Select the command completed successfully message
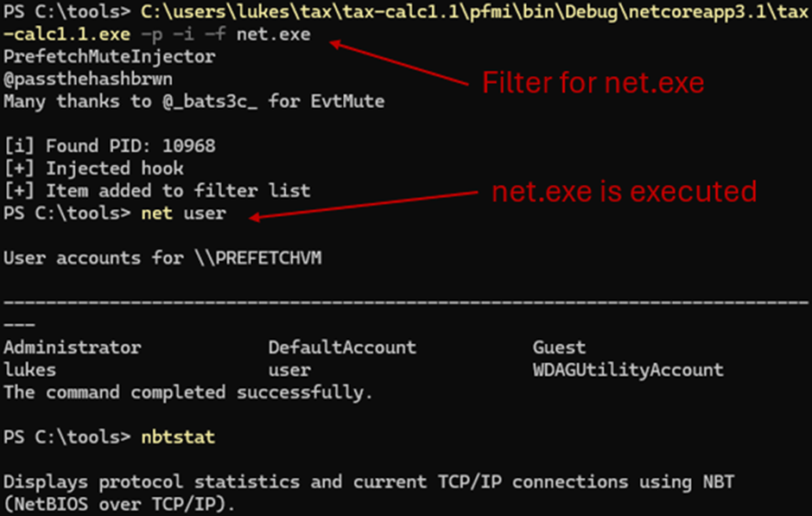Image resolution: width=812 pixels, height=516 pixels. pyautogui.click(x=152, y=392)
